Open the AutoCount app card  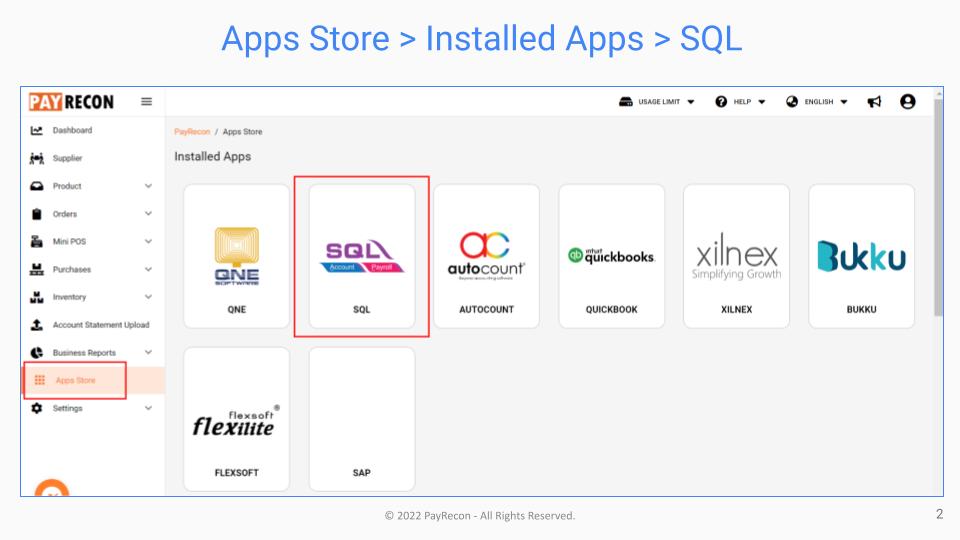pyautogui.click(x=487, y=257)
